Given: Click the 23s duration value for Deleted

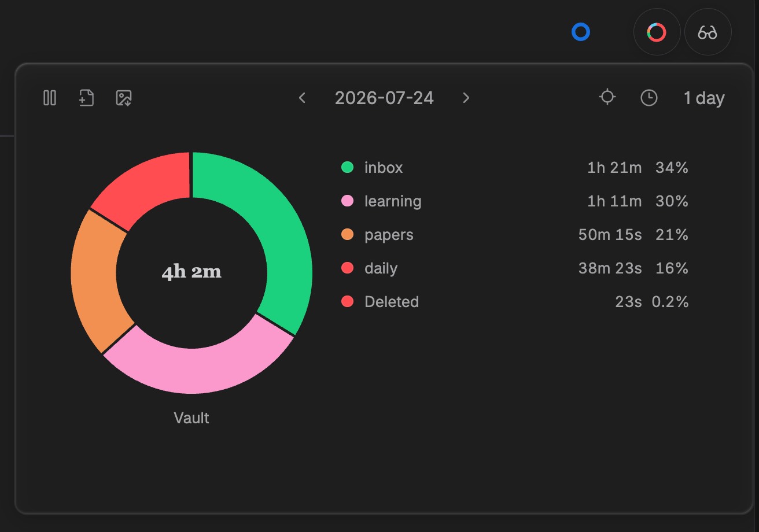Looking at the screenshot, I should pyautogui.click(x=629, y=302).
